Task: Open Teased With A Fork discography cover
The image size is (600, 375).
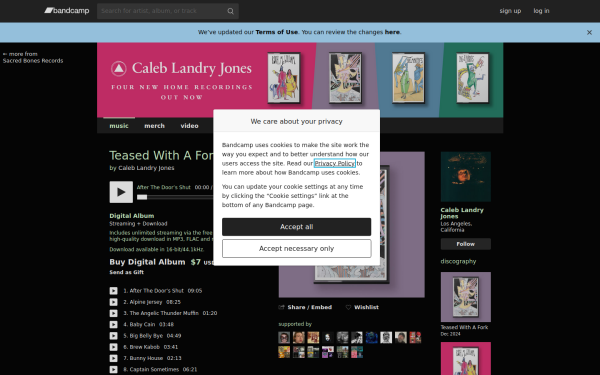Action: tap(466, 297)
